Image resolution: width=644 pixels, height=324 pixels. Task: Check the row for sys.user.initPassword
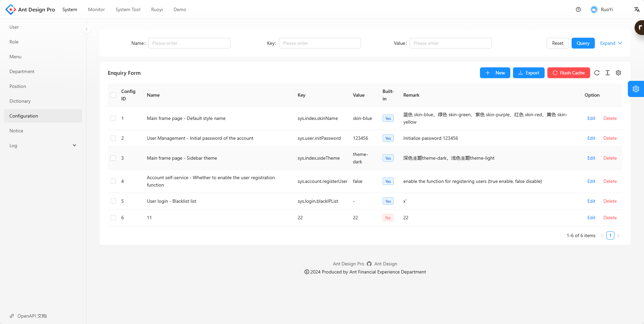coord(113,138)
